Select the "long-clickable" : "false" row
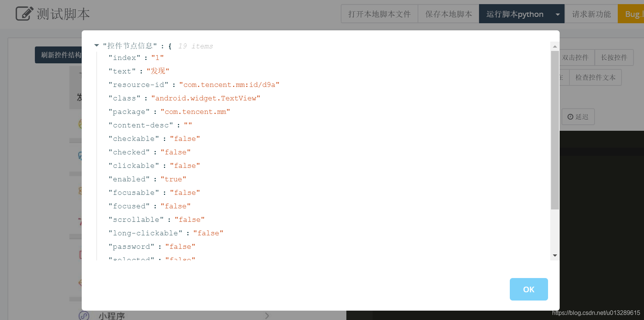Image resolution: width=644 pixels, height=320 pixels. (x=166, y=233)
